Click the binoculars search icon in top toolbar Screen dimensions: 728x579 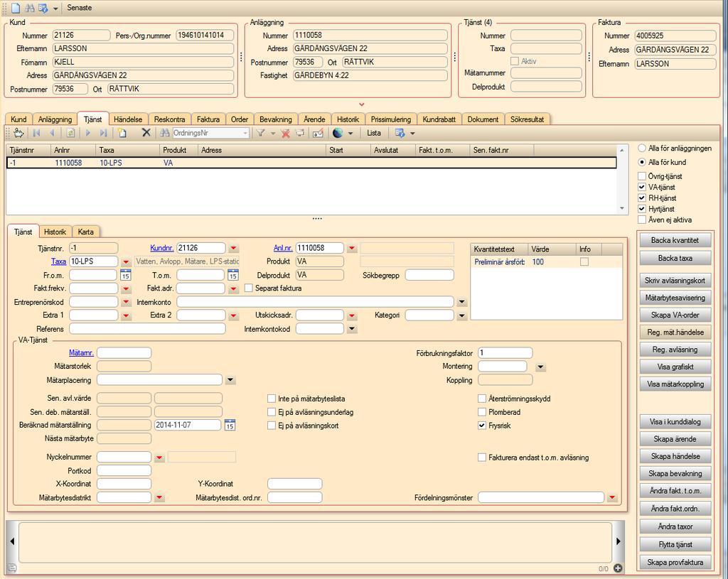30,8
